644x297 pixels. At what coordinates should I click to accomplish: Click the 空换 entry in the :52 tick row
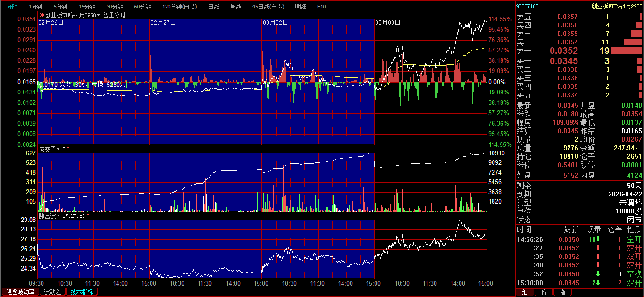(634, 274)
